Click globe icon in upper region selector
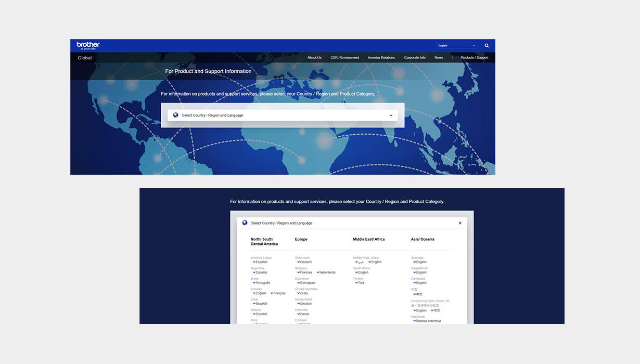 (175, 115)
